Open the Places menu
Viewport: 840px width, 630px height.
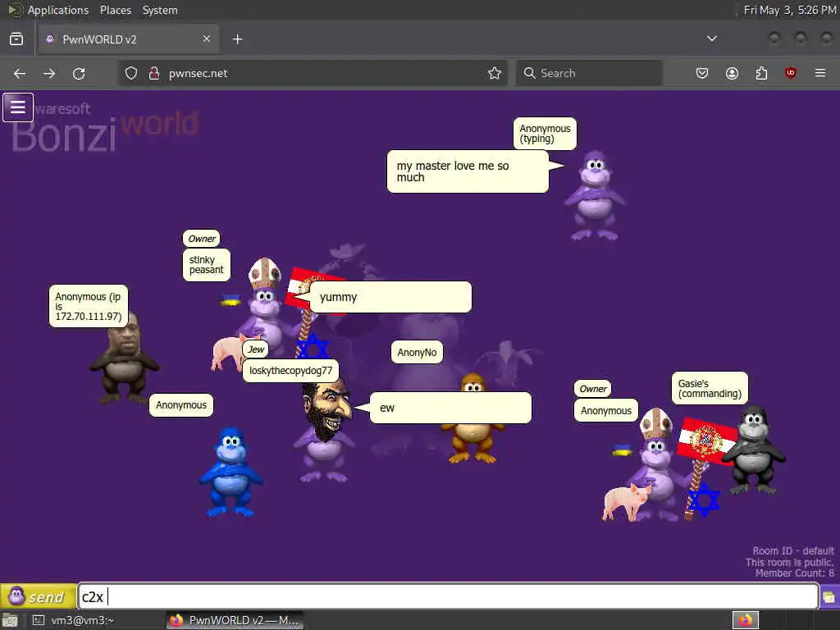point(115,10)
